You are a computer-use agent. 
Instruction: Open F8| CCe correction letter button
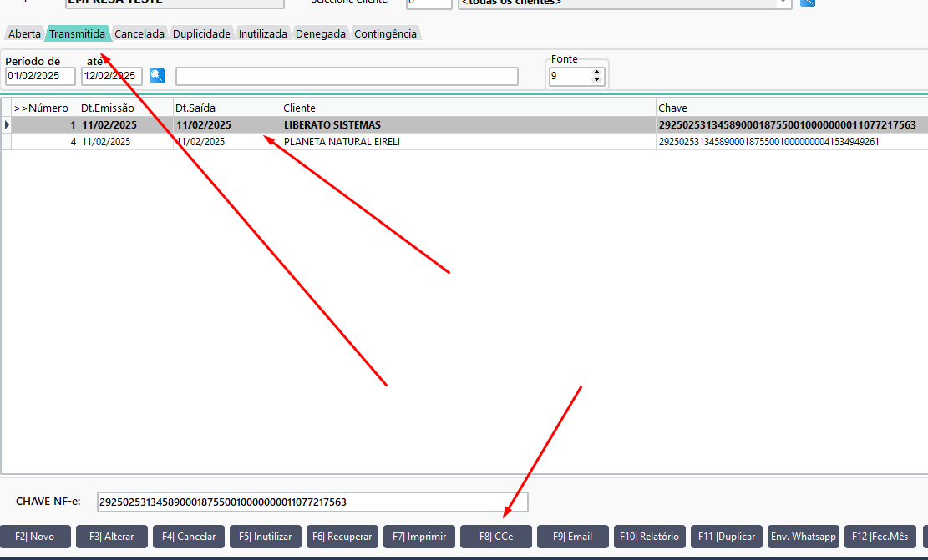(496, 537)
